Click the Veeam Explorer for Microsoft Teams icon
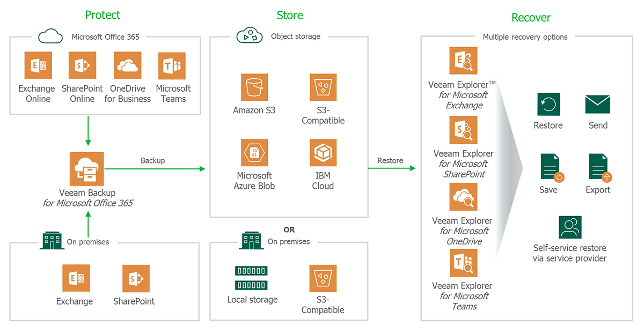Screen dimensions: 644x334 (463, 263)
